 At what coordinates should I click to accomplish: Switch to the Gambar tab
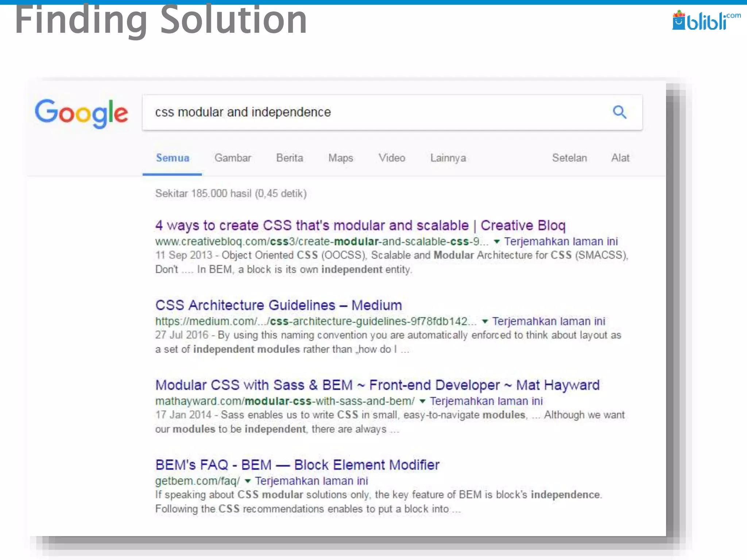click(x=233, y=158)
